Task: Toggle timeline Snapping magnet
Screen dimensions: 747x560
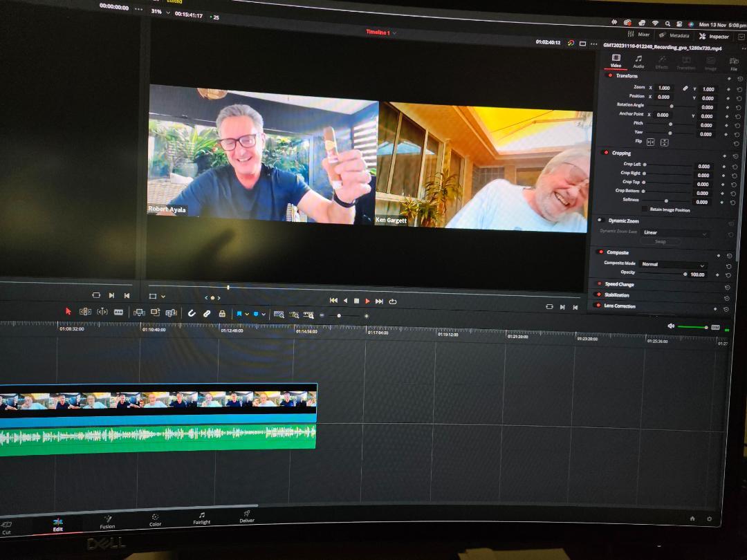Action: [192, 313]
